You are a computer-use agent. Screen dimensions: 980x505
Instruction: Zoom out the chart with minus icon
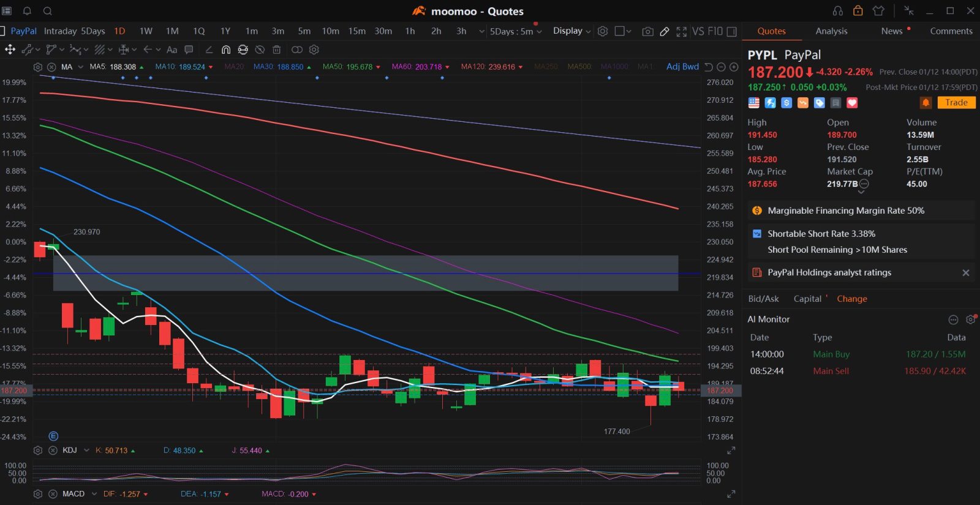coord(721,67)
